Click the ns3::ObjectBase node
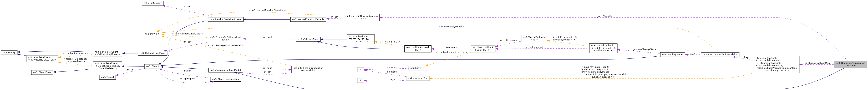Viewport: 868px width, 90px height. (42, 72)
